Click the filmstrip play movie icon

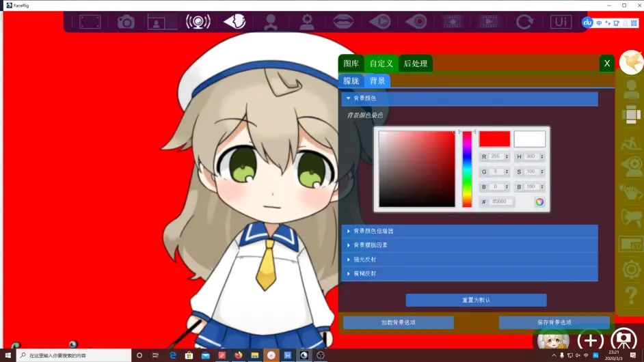488,22
